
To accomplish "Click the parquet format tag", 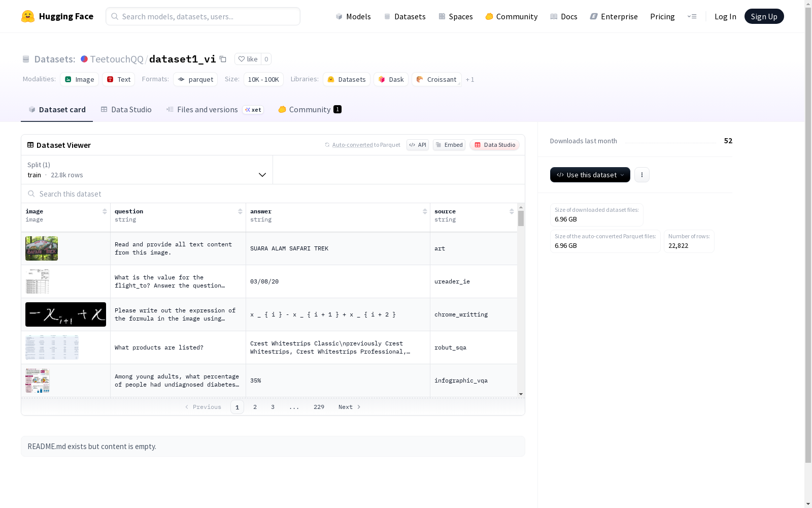I will point(195,79).
